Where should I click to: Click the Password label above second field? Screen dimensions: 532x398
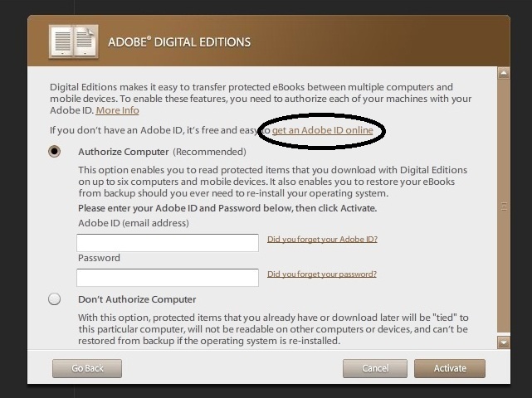[99, 258]
